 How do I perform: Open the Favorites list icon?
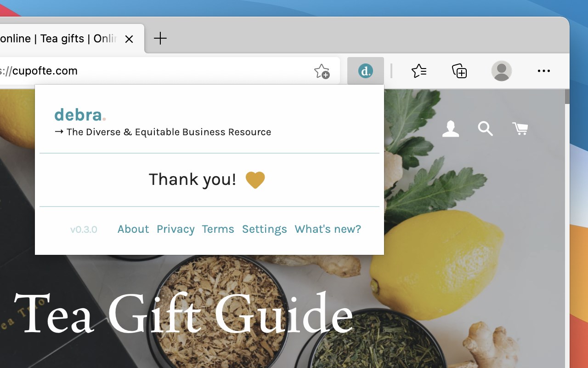click(x=419, y=71)
